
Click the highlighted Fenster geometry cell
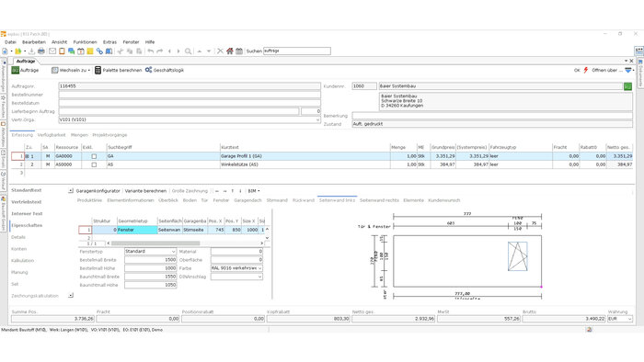137,230
